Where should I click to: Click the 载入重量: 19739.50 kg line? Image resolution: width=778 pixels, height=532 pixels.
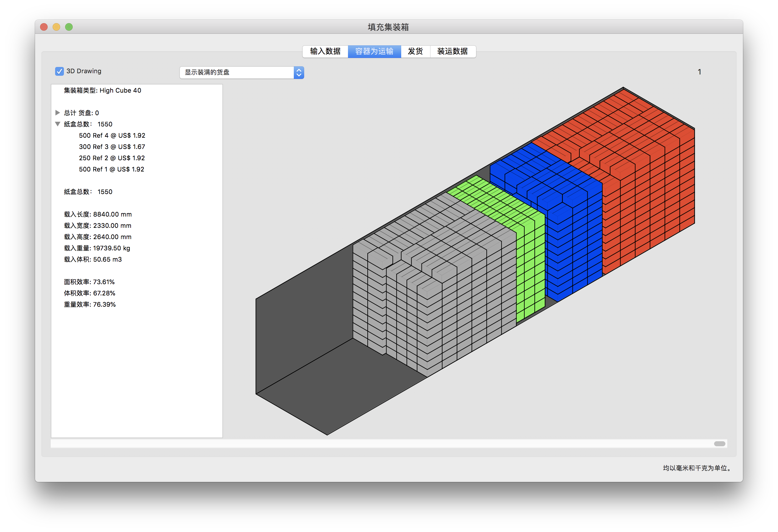click(97, 248)
